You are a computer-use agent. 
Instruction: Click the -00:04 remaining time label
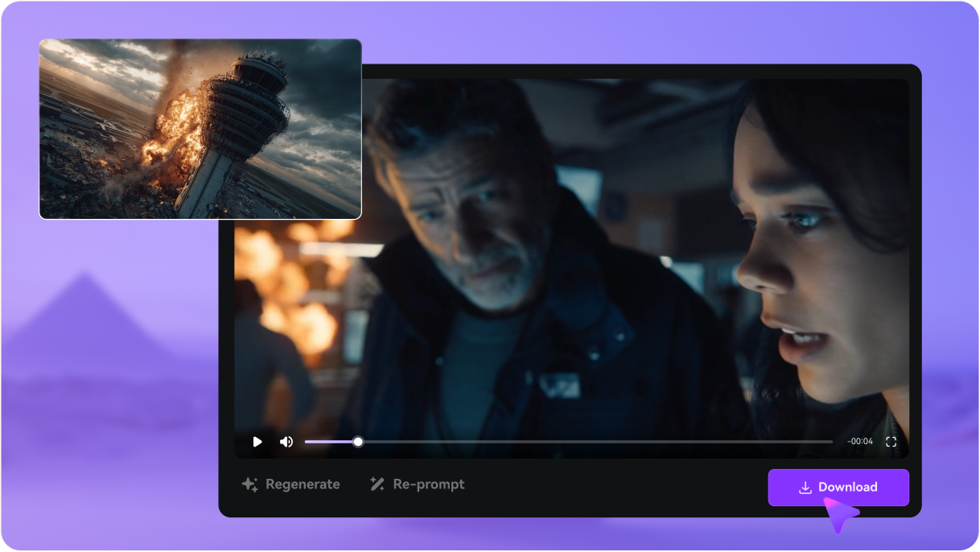click(859, 442)
